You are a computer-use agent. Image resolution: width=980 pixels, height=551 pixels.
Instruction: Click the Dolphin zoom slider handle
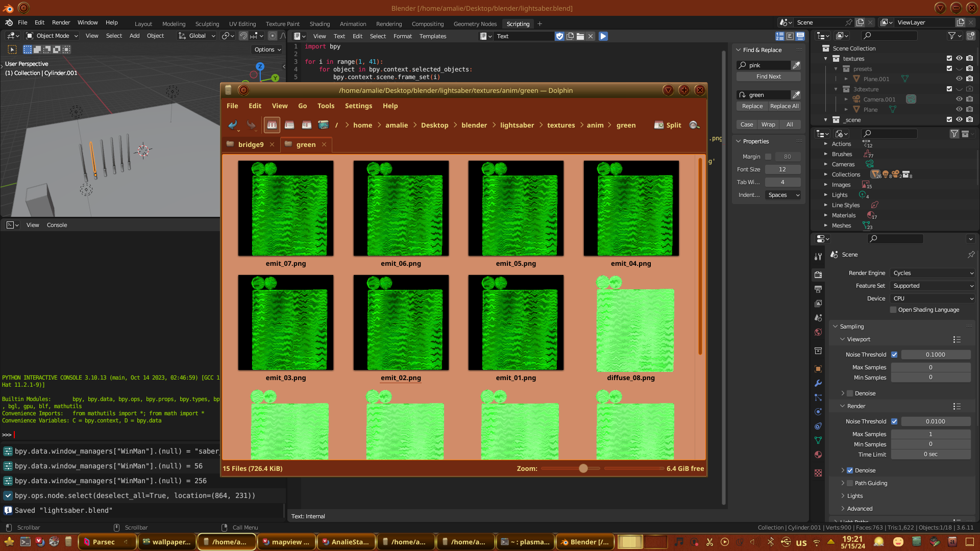coord(583,468)
